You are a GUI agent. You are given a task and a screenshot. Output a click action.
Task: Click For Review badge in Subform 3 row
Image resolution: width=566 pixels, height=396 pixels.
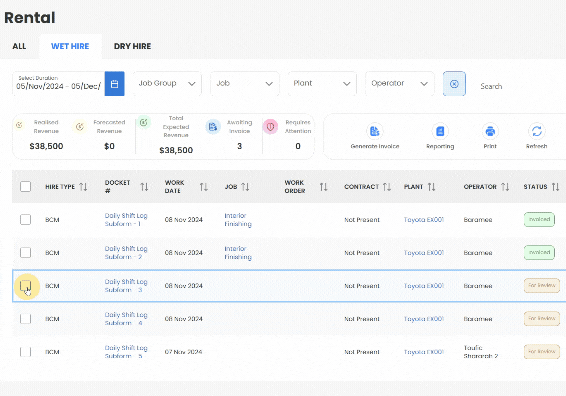coord(542,286)
